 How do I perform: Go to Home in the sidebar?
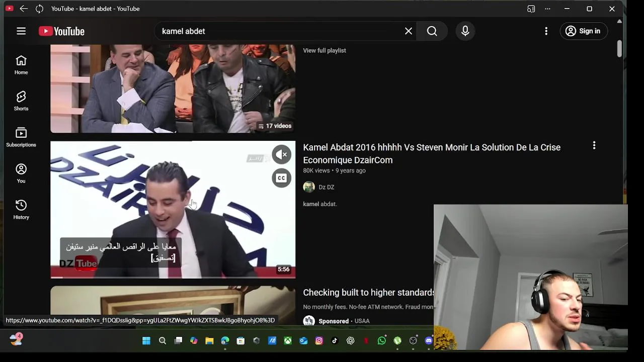[x=21, y=65]
